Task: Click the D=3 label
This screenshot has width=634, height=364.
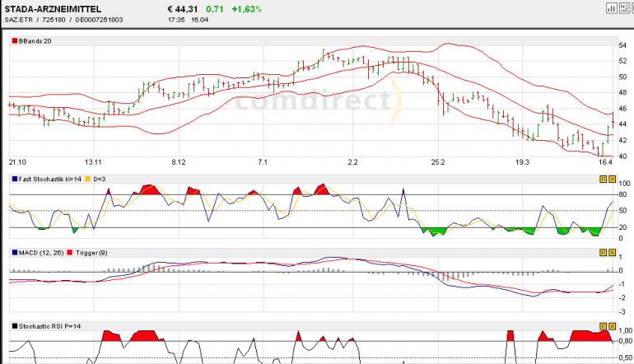Action: (x=99, y=179)
